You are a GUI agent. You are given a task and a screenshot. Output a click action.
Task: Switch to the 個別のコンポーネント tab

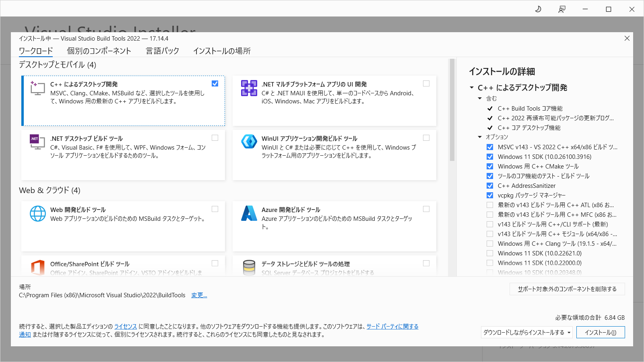[x=99, y=51]
